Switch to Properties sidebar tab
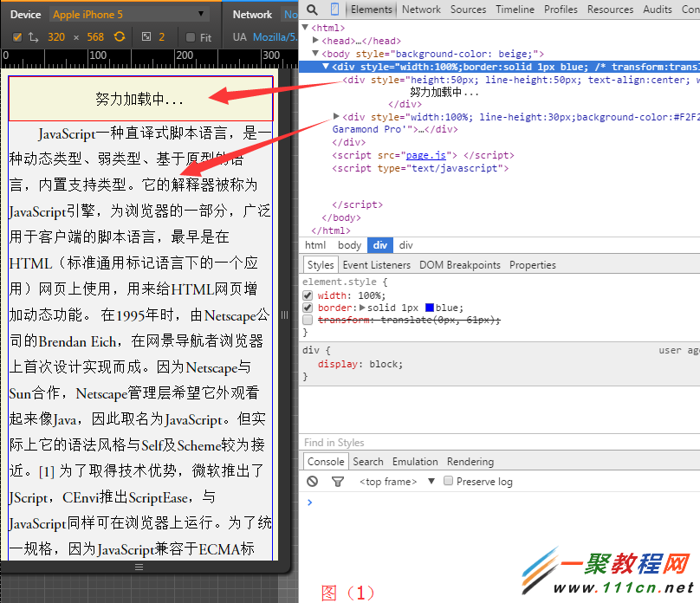Image resolution: width=700 pixels, height=603 pixels. click(532, 264)
